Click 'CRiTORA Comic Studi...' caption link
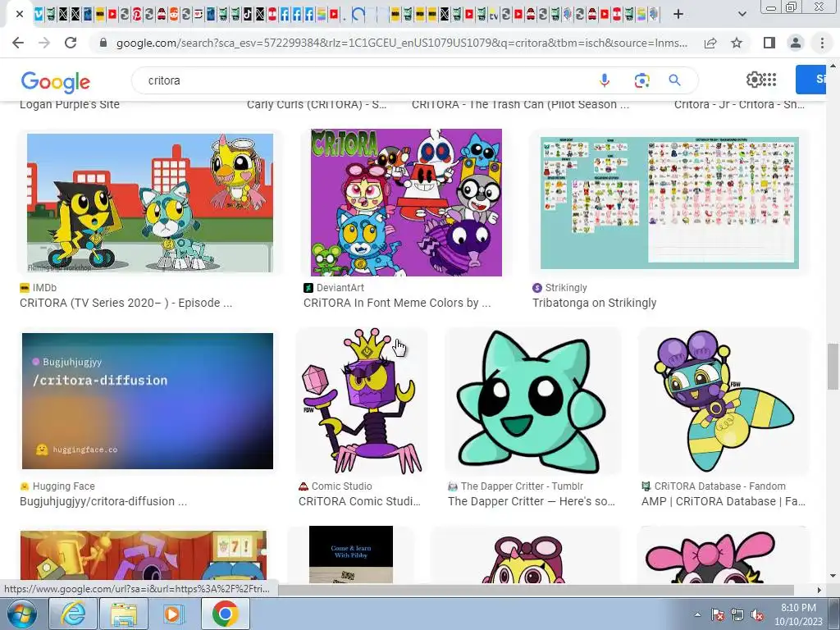Screen dimensions: 840x630 (359, 501)
